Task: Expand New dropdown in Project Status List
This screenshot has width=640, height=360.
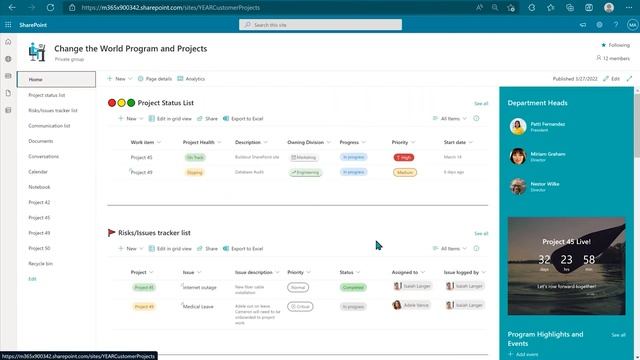Action: coord(131,118)
